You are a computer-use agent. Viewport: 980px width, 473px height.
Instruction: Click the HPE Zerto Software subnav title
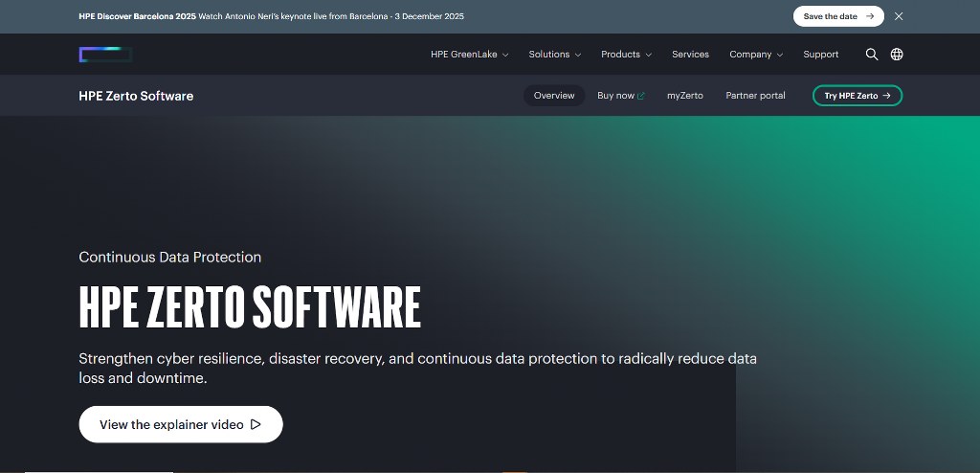[x=136, y=96]
